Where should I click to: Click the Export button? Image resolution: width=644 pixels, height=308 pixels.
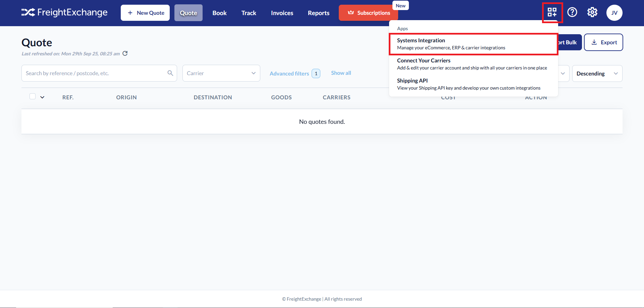pos(603,42)
